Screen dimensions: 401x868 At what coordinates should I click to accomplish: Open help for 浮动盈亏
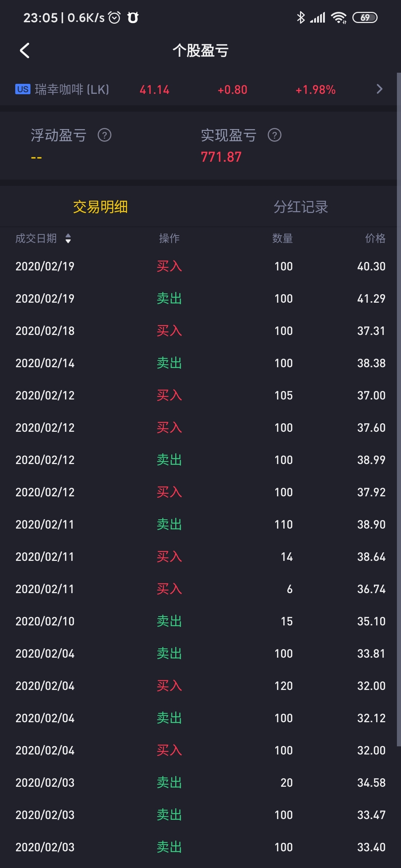coord(104,135)
